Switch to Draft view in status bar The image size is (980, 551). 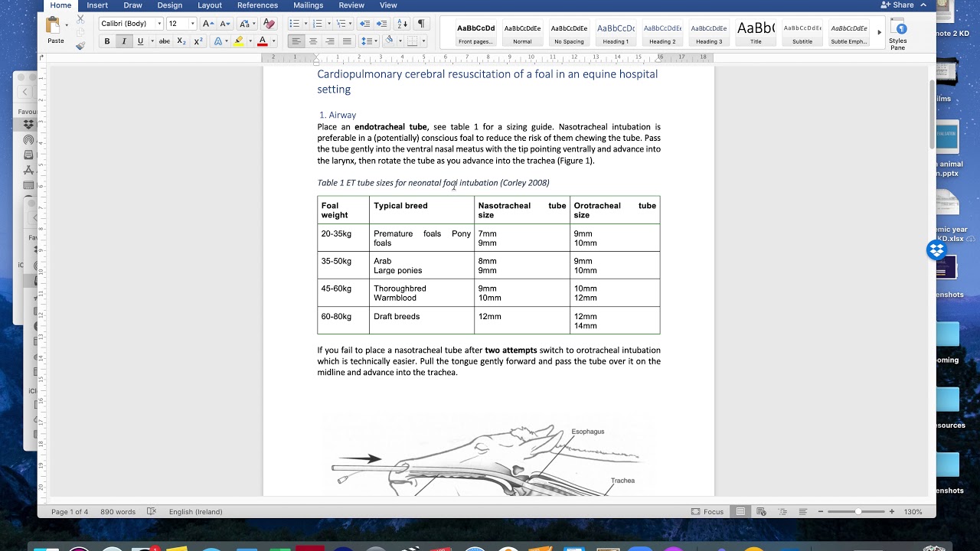[x=802, y=511]
